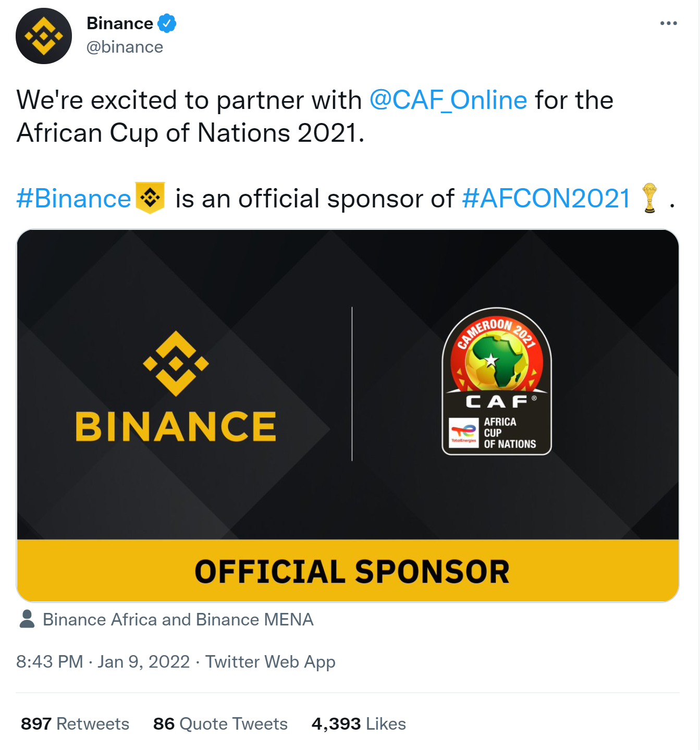Click the 8:43 PM Jan 9, 2022 timestamp
Viewport: 700px width, 750px height.
(x=103, y=662)
